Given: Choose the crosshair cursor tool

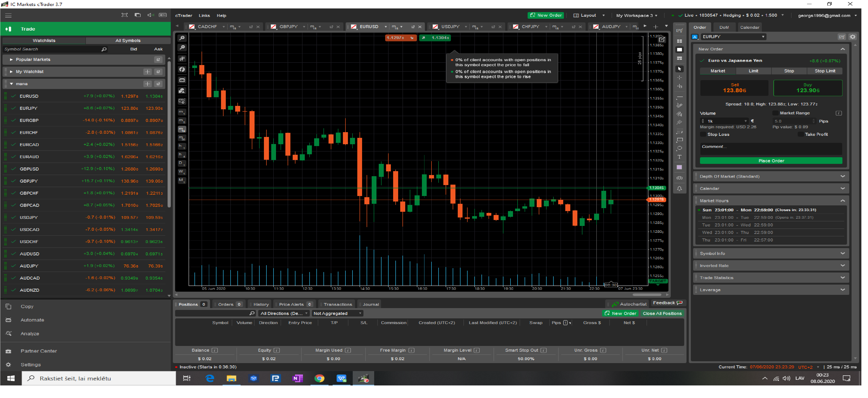Looking at the screenshot, I should point(679,77).
